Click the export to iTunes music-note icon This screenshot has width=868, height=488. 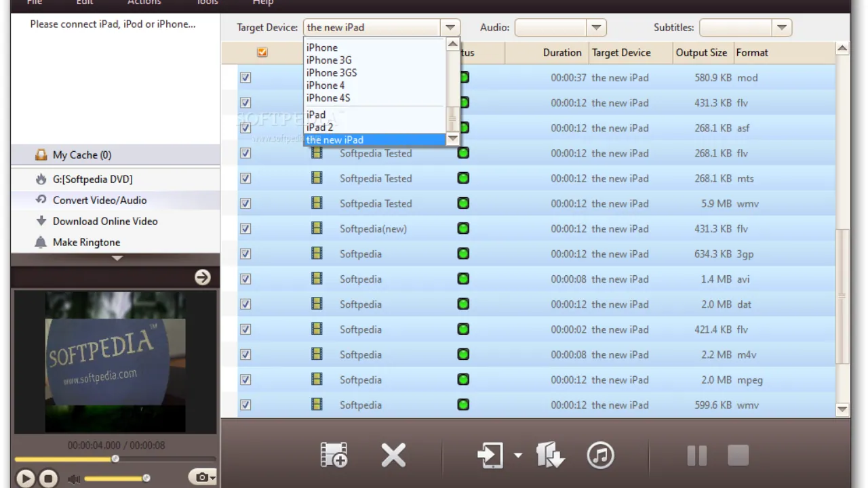pyautogui.click(x=600, y=455)
